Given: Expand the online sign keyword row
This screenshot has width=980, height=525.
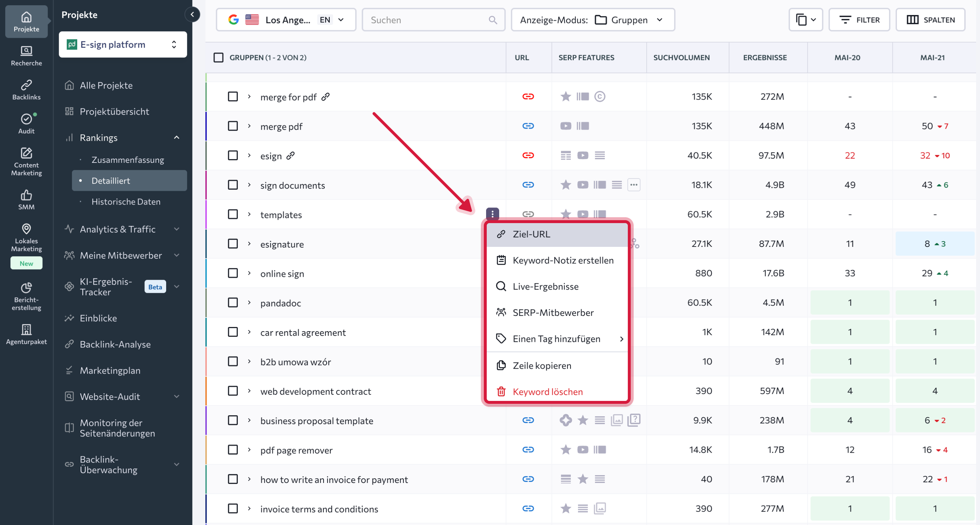Looking at the screenshot, I should tap(249, 273).
